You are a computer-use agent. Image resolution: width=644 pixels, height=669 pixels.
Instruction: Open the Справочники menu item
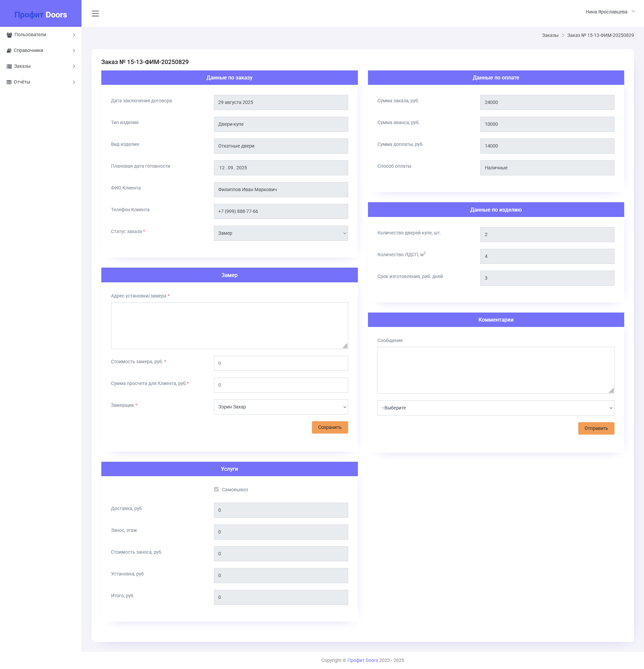click(x=28, y=50)
